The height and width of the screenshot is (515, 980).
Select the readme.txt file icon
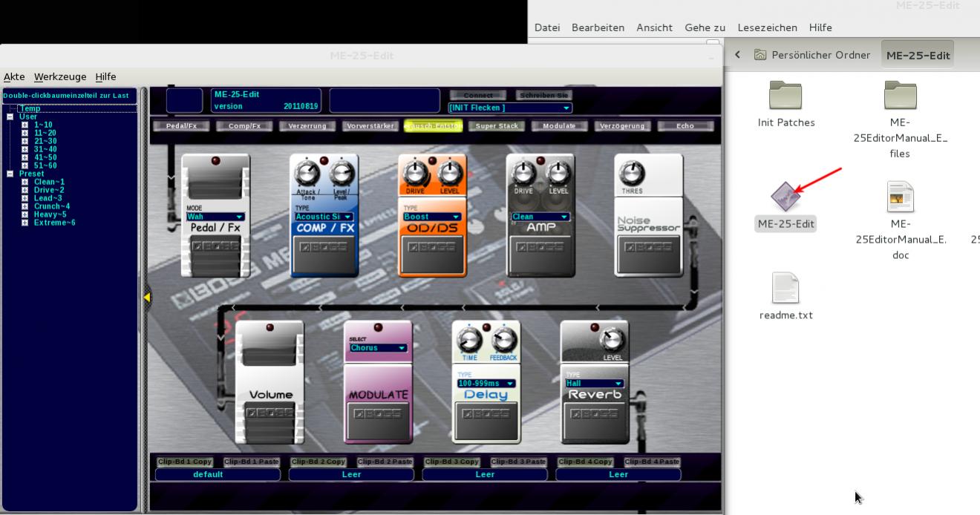[785, 288]
